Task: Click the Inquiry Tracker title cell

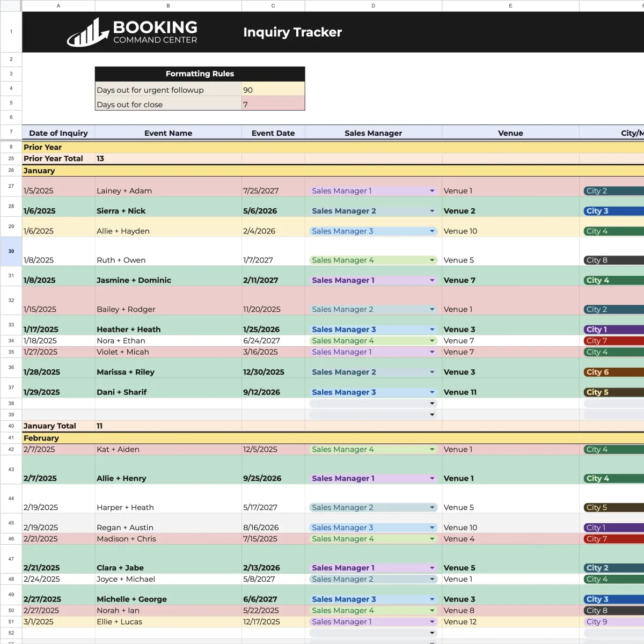Action: (x=292, y=32)
